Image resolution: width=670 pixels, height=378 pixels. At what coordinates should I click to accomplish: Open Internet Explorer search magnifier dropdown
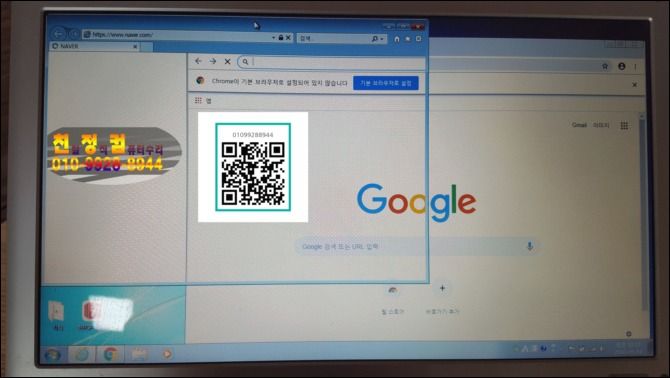[x=377, y=39]
